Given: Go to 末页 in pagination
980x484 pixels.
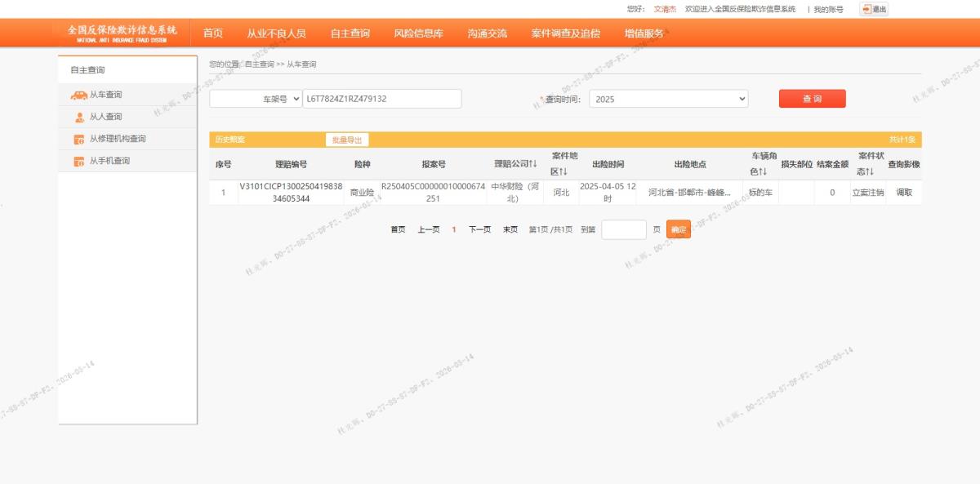Looking at the screenshot, I should (510, 229).
